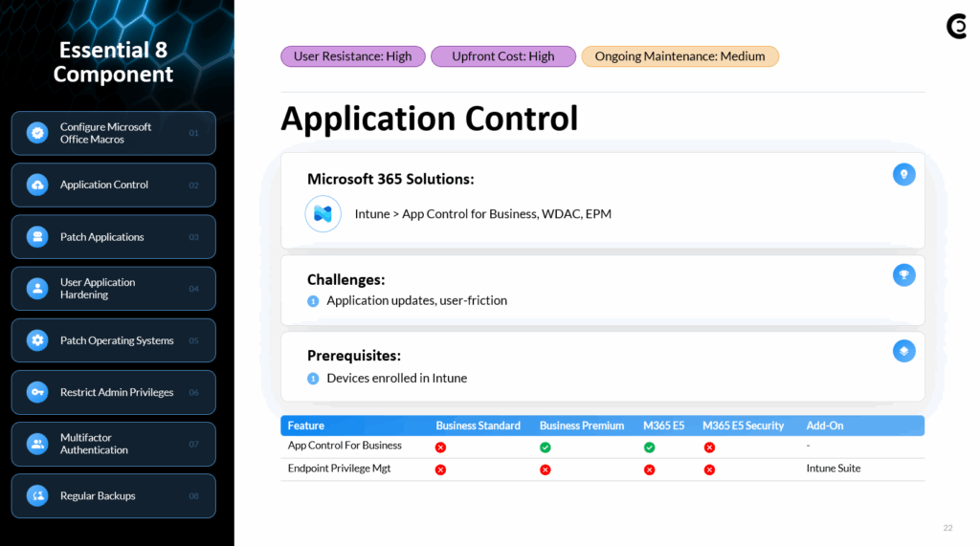Screen dimensions: 980x546
Task: Click the key icon for Restrict Admin Privileges
Action: pyautogui.click(x=37, y=392)
